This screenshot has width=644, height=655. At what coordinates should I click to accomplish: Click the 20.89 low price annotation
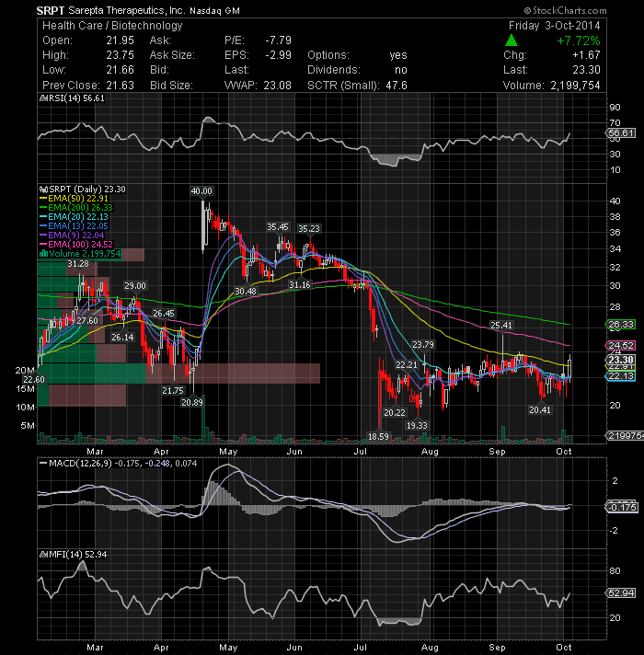[192, 402]
